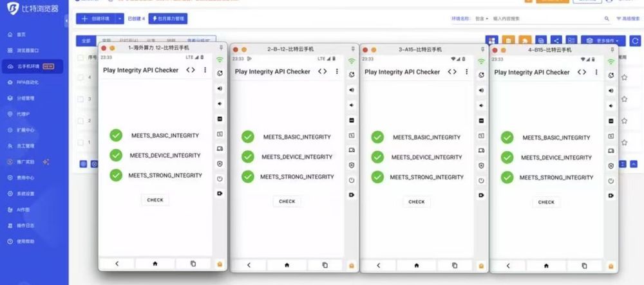Image resolution: width=644 pixels, height=285 pixels.
Task: Click the blue refresh icon at top right
Action: (634, 41)
